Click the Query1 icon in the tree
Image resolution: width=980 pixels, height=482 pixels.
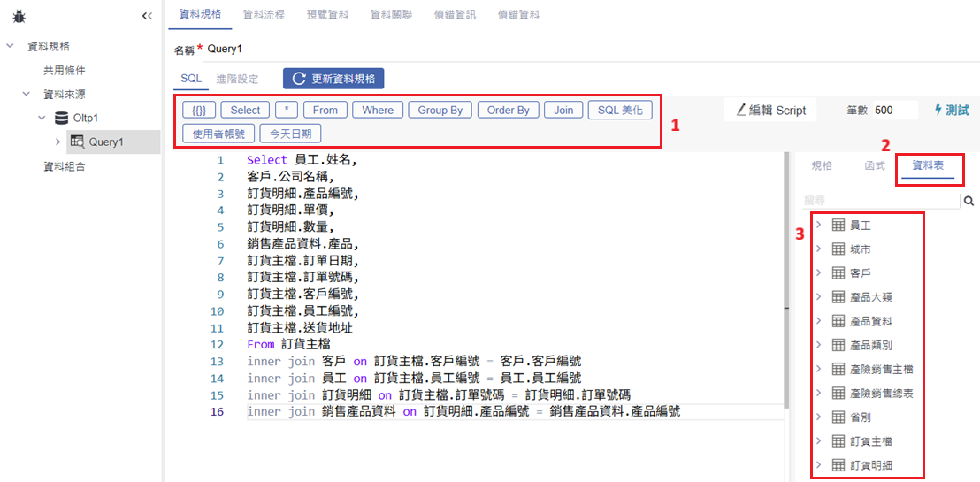pyautogui.click(x=77, y=142)
